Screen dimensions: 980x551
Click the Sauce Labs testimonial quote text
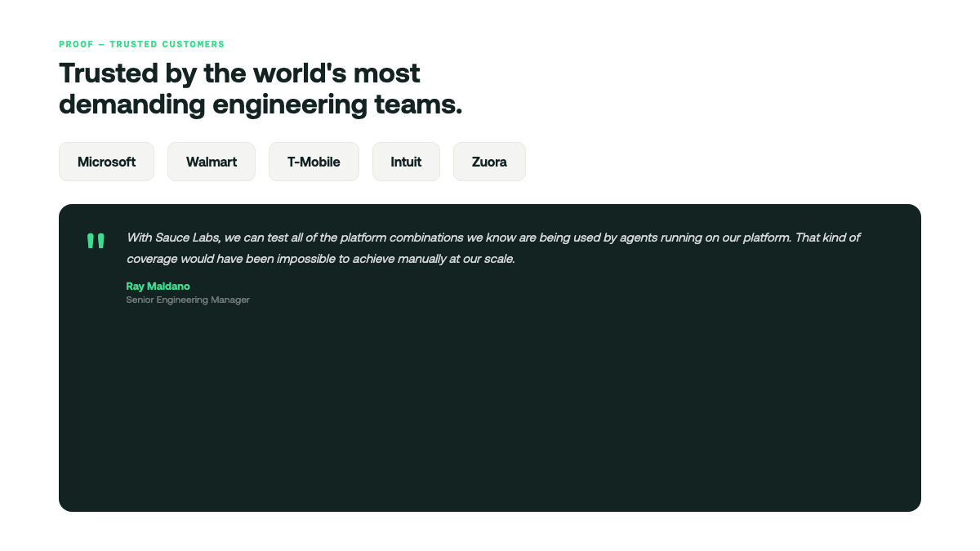point(493,248)
